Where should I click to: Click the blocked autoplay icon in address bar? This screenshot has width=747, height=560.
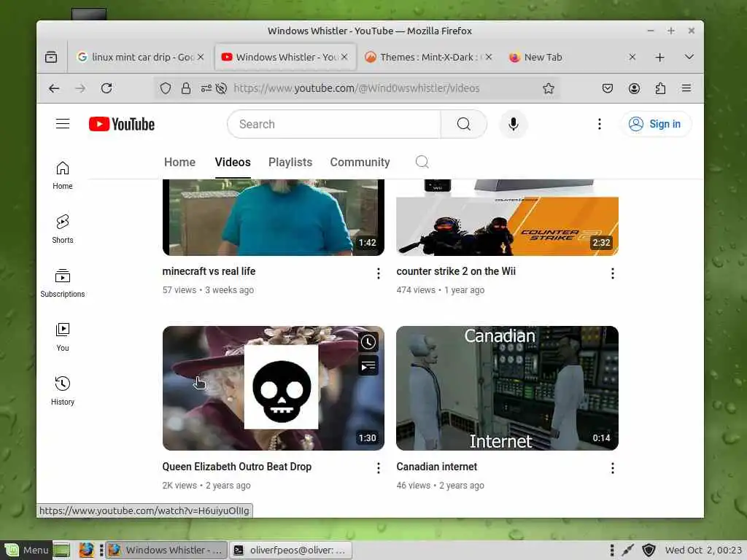(x=221, y=88)
